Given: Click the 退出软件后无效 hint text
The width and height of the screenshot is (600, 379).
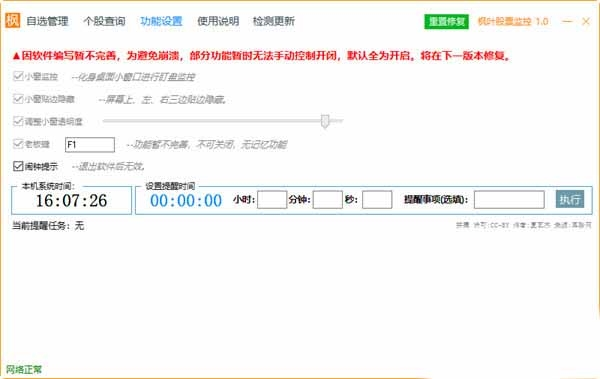Looking at the screenshot, I should point(108,166).
